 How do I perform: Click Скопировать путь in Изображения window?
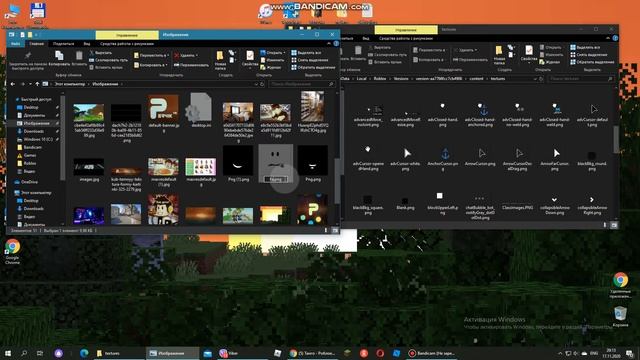[108, 60]
